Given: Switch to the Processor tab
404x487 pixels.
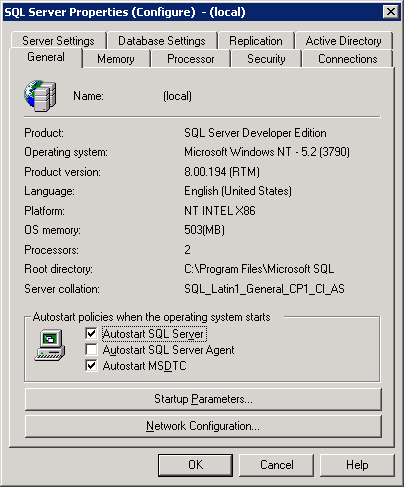Looking at the screenshot, I should coord(191,59).
